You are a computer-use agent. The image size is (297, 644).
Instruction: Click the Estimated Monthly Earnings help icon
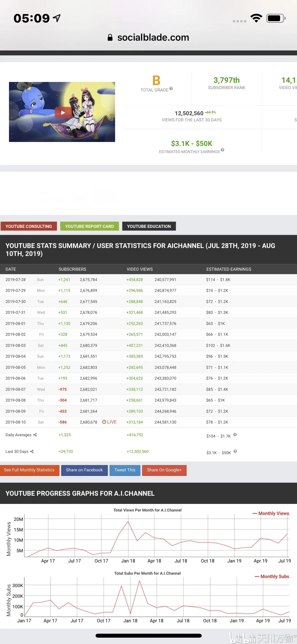coord(223,150)
